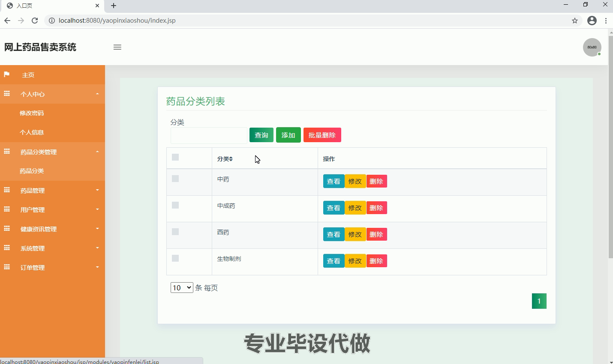Check the checkbox for the 中药 row
The image size is (613, 364).
[x=175, y=179]
